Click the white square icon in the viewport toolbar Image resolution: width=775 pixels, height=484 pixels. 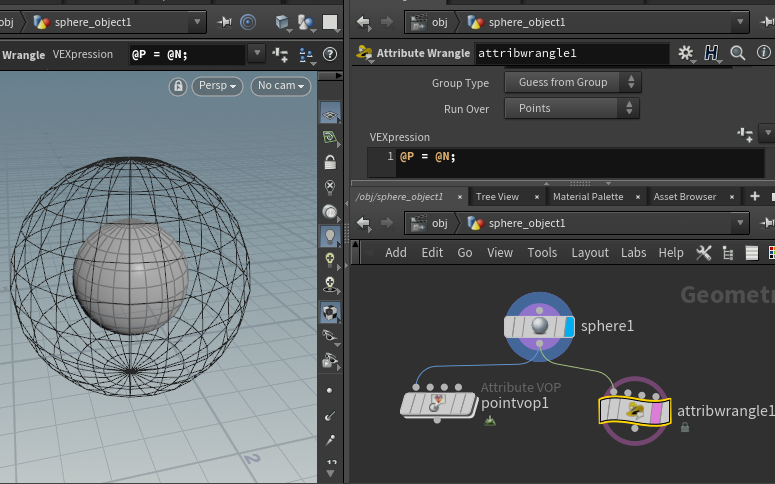(330, 22)
